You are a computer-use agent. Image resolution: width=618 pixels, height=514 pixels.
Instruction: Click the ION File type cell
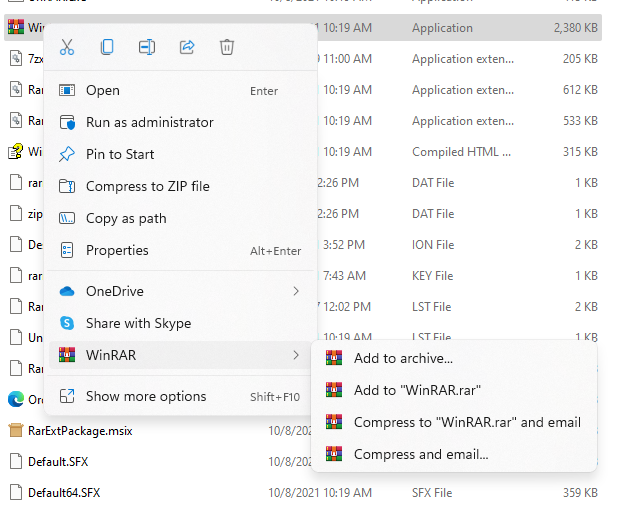coord(433,245)
